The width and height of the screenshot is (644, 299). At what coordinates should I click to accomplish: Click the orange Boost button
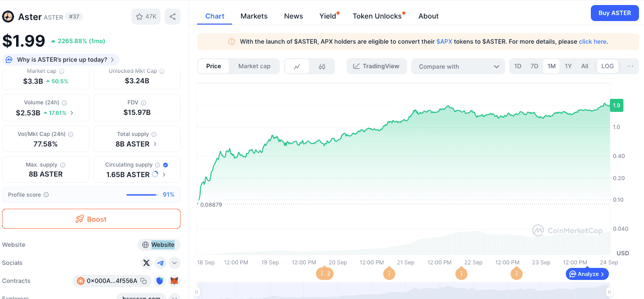tap(91, 219)
